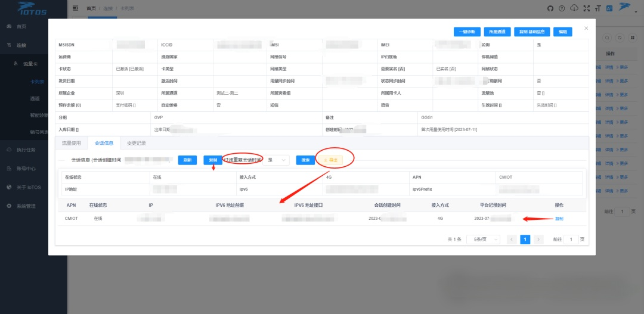Select 卡列表 in the sidebar
This screenshot has height=314, width=644.
pos(37,82)
